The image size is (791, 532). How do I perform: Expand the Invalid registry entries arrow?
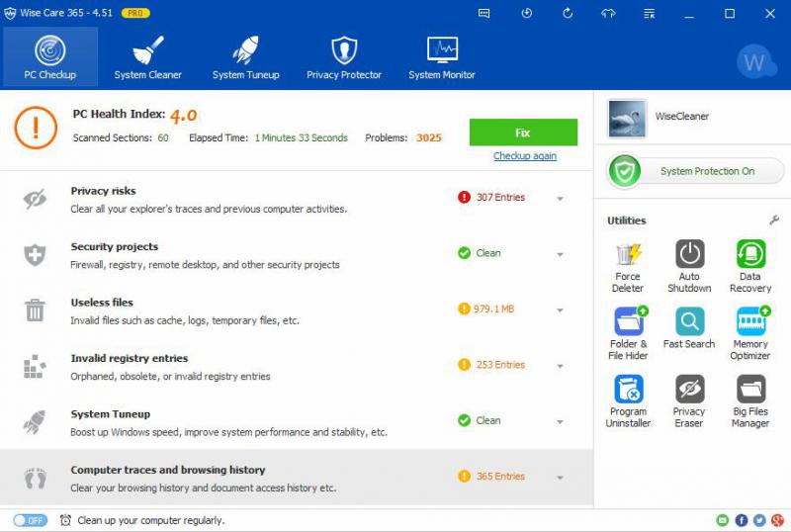pos(560,366)
